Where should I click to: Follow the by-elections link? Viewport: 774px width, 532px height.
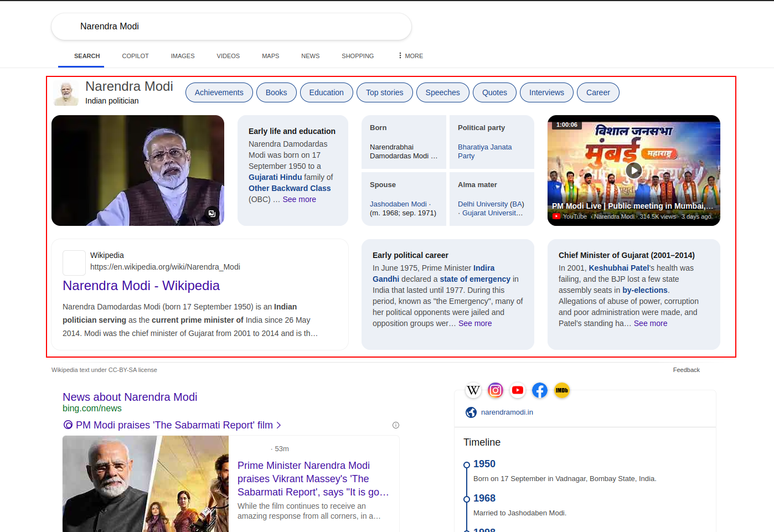click(645, 290)
